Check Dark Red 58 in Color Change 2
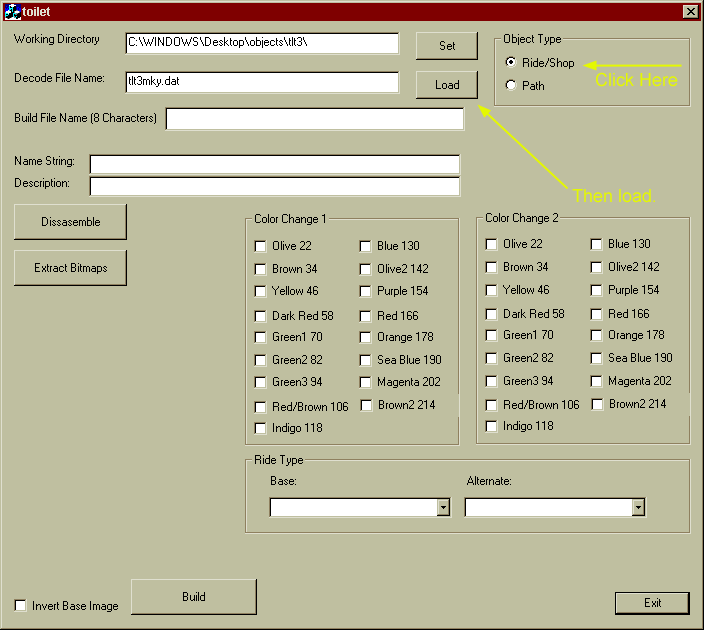 pos(492,314)
